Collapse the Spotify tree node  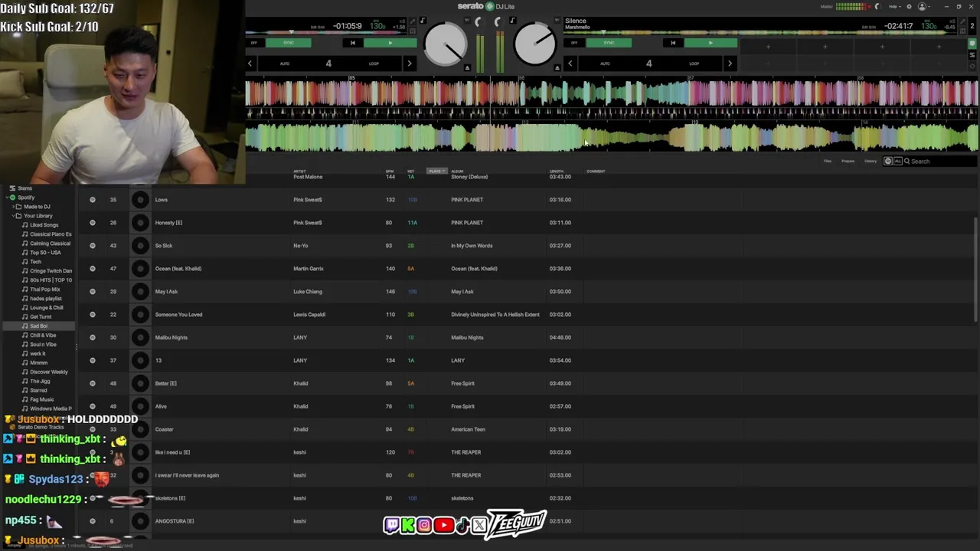coord(6,197)
